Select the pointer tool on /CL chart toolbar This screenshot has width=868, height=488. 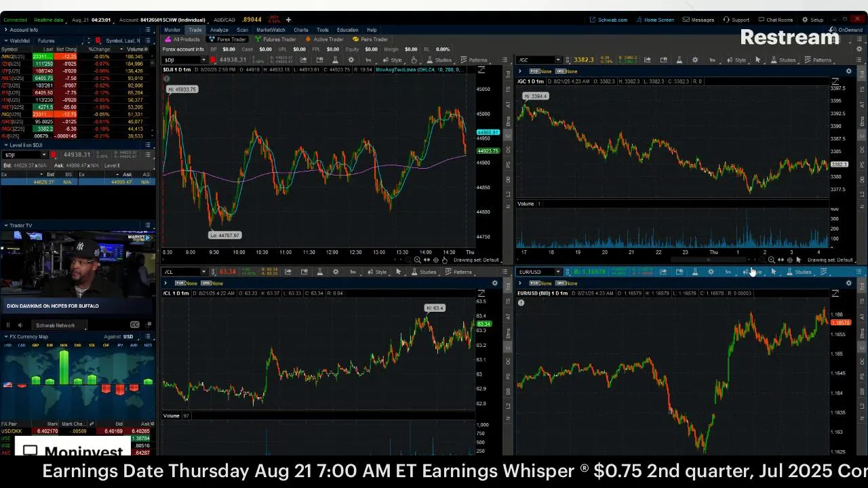tap(398, 272)
